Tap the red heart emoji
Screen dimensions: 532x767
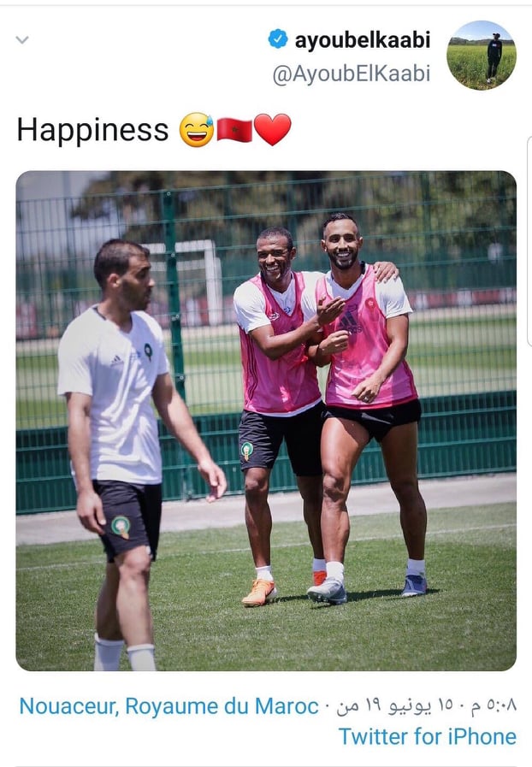click(x=273, y=130)
